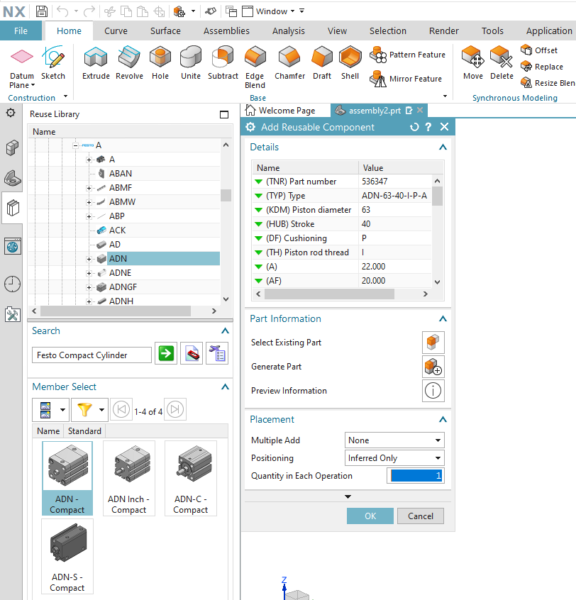The image size is (576, 600).
Task: Click the Details horizontal scrollbar
Action: (329, 294)
